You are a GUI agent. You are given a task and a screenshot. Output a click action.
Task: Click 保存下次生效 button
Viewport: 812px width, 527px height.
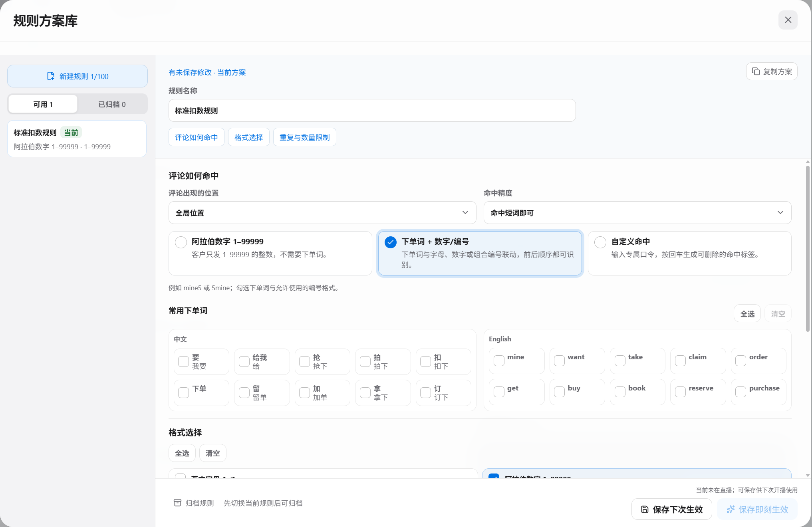point(671,509)
